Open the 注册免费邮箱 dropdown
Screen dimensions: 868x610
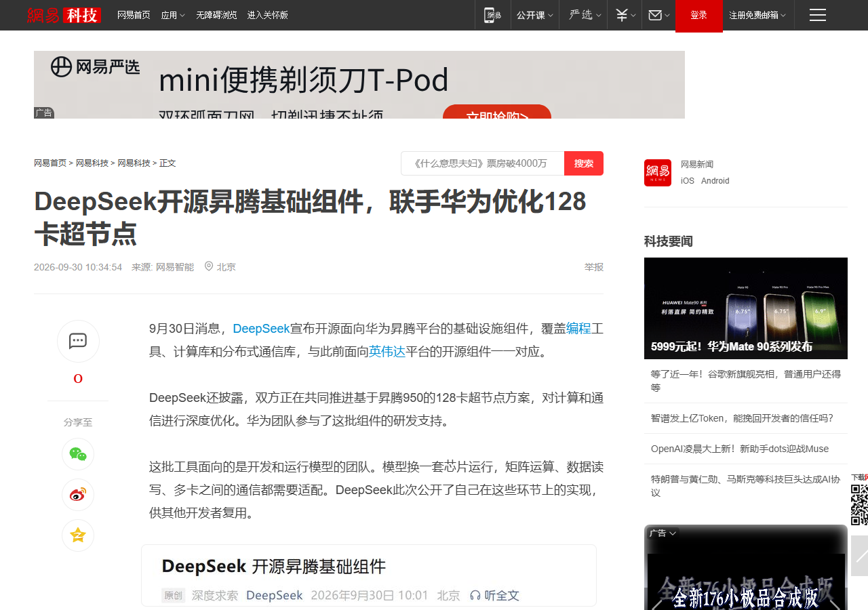pyautogui.click(x=757, y=15)
